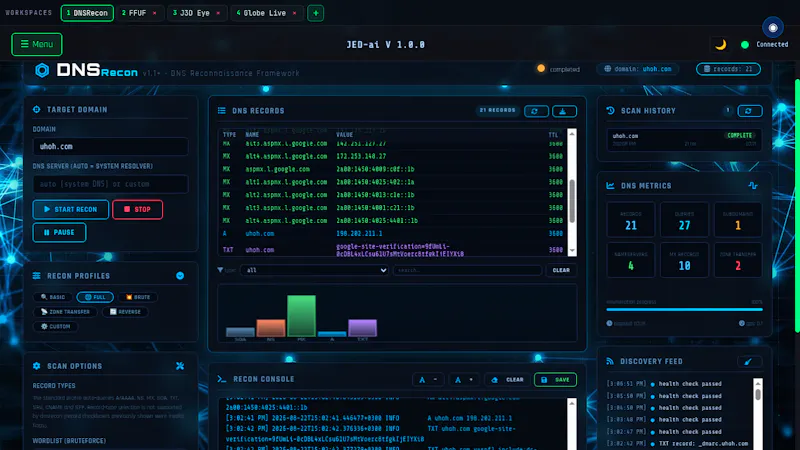Open the uhoh.com completed scan entry
800x450 pixels.
(684, 140)
